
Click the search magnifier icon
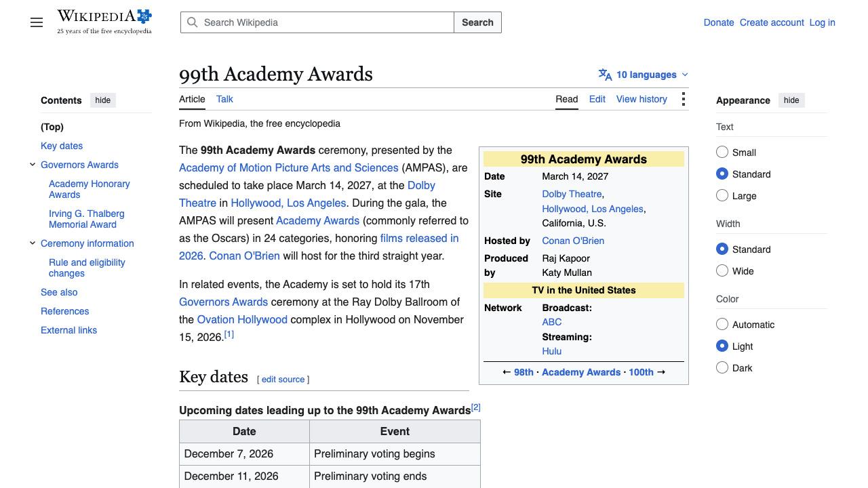pyautogui.click(x=193, y=22)
